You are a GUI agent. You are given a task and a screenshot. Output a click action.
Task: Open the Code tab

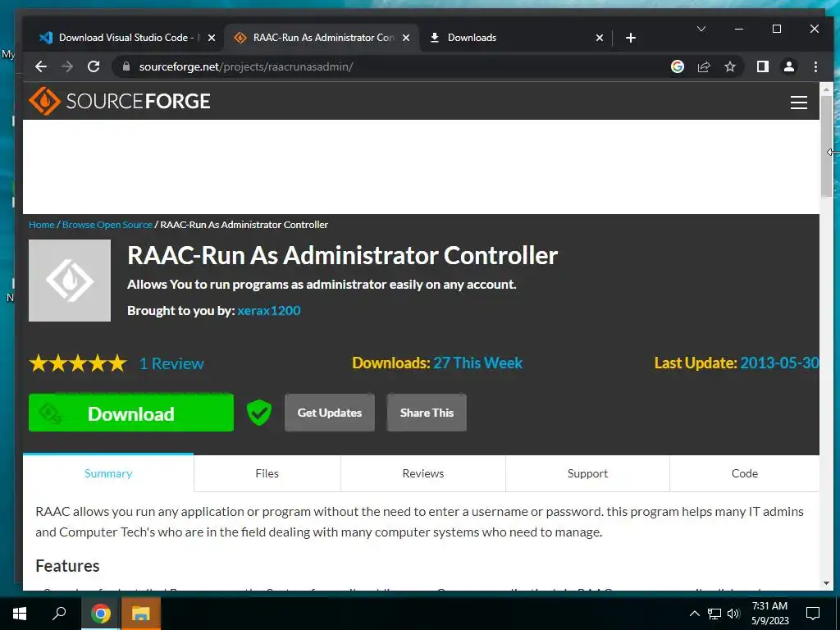coord(745,473)
